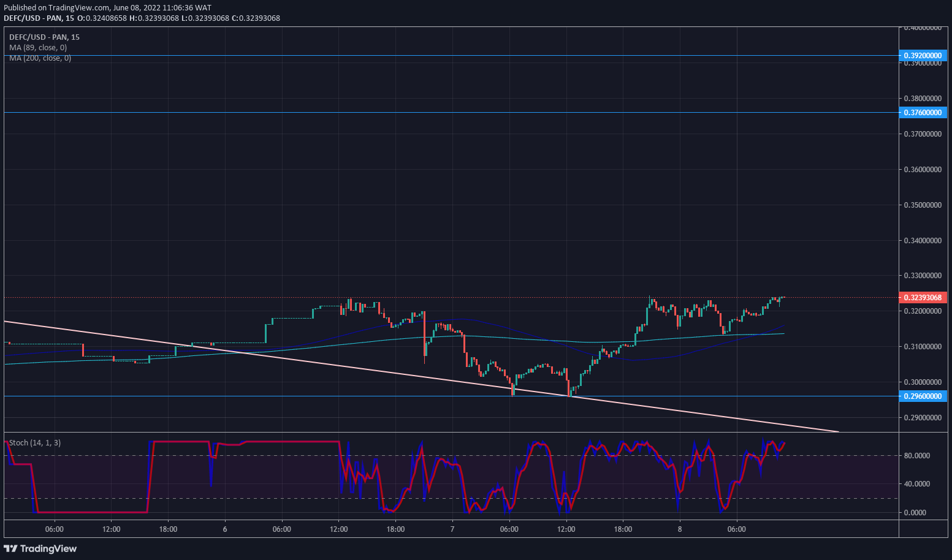Click the 0.31000000 price axis label
952x560 pixels.
923,346
